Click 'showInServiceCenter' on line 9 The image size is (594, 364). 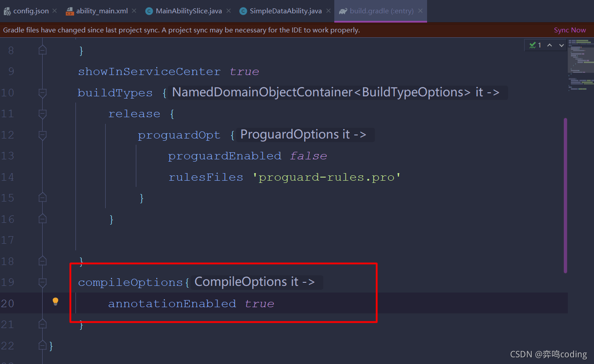(x=149, y=71)
